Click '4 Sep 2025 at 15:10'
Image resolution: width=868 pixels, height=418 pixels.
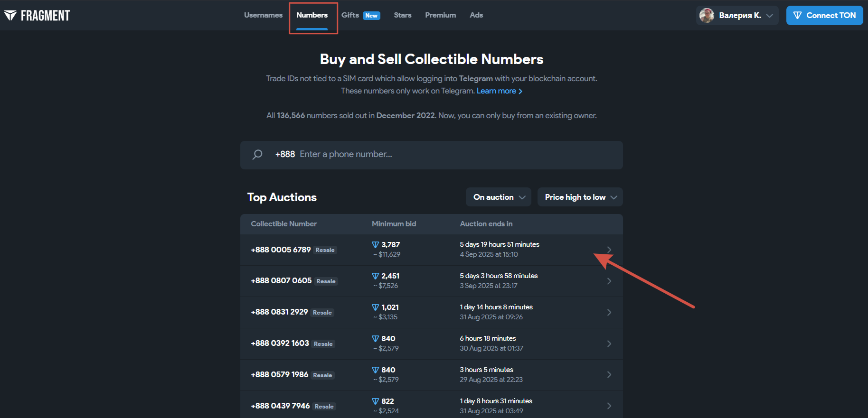point(489,255)
